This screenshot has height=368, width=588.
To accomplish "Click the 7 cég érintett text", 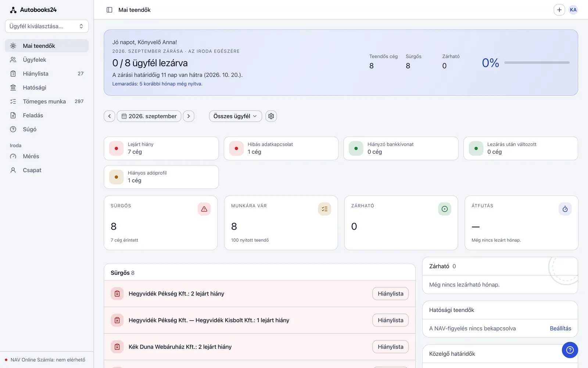I will click(124, 240).
